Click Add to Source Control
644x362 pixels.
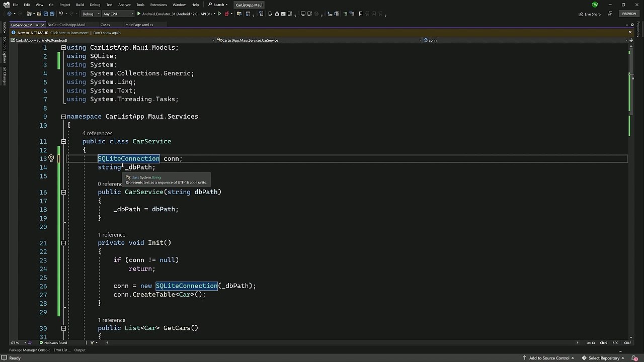pos(548,358)
